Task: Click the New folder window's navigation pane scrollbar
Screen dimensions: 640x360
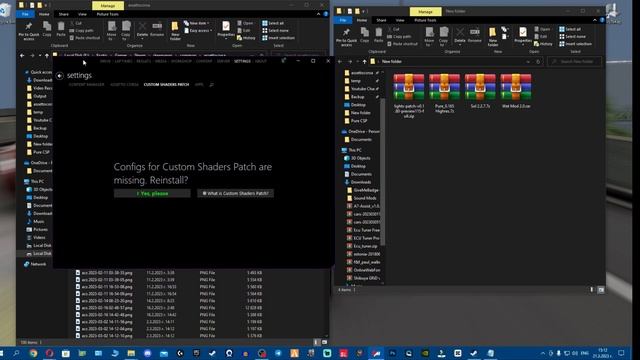Action: coord(382,171)
